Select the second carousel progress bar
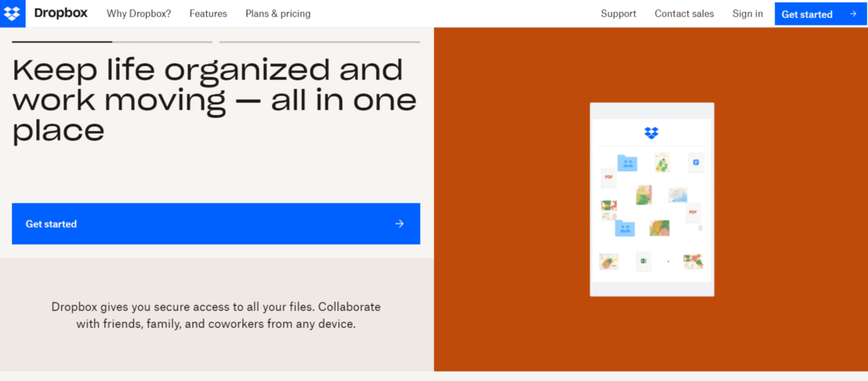 (x=320, y=41)
